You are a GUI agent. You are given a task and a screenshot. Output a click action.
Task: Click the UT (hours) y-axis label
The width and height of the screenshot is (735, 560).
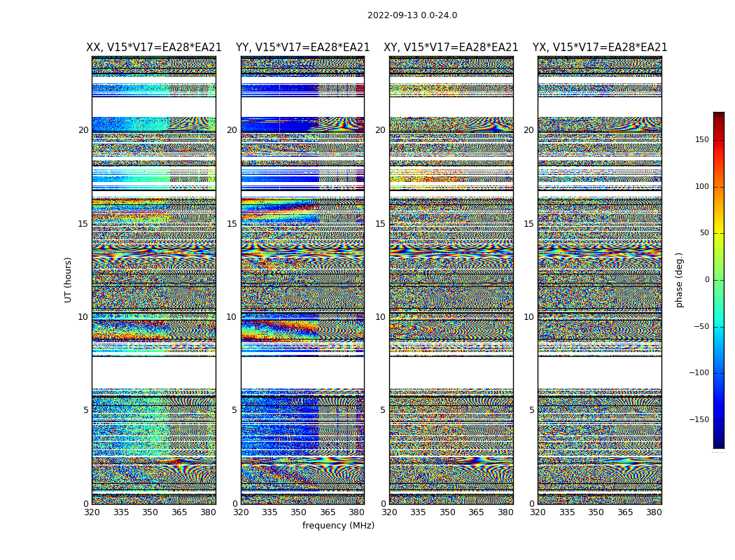tap(69, 279)
